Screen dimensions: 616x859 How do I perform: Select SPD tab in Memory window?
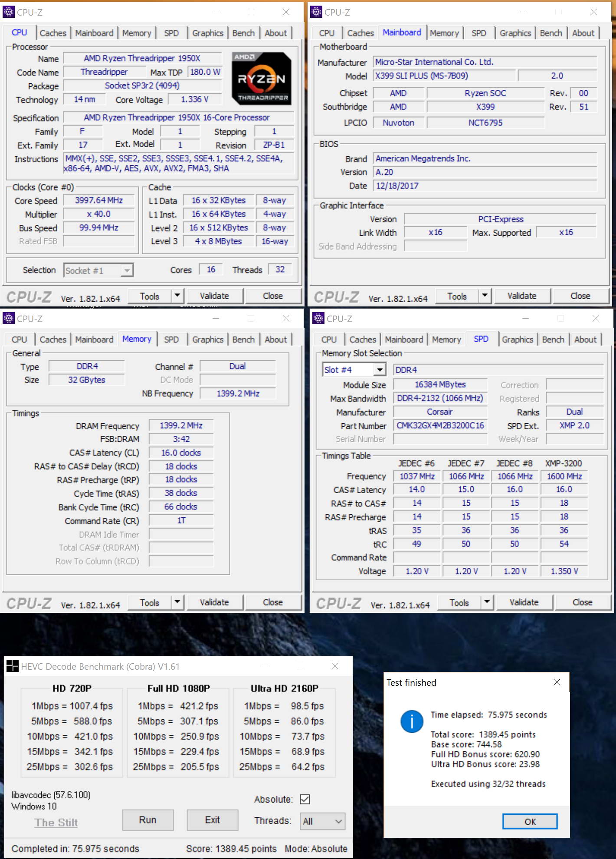click(171, 339)
